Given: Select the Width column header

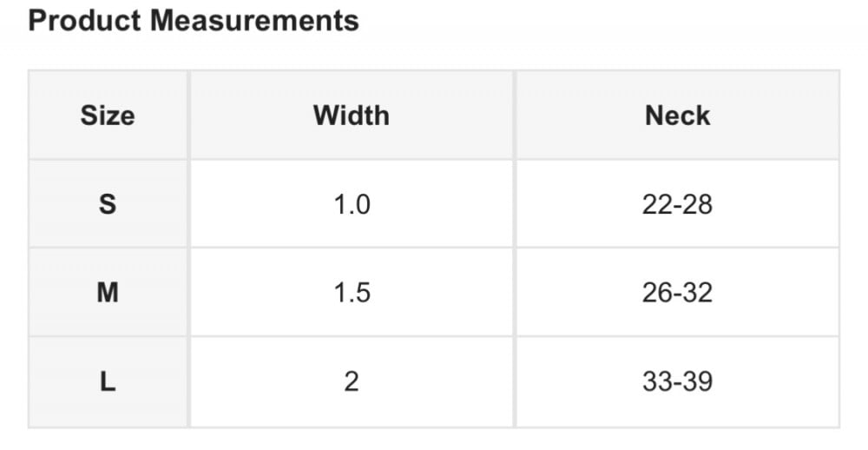Looking at the screenshot, I should coord(352,116).
